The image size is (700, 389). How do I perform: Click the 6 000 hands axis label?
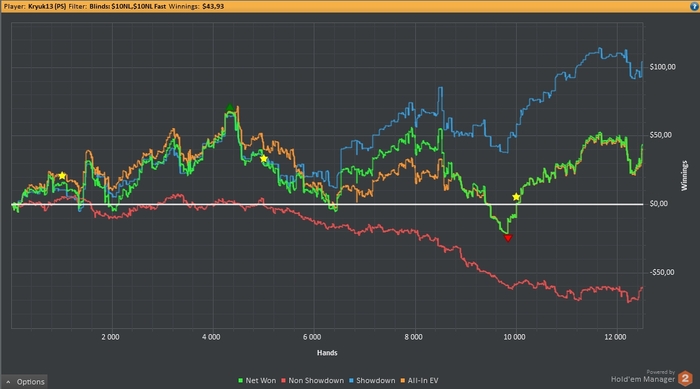(x=312, y=337)
